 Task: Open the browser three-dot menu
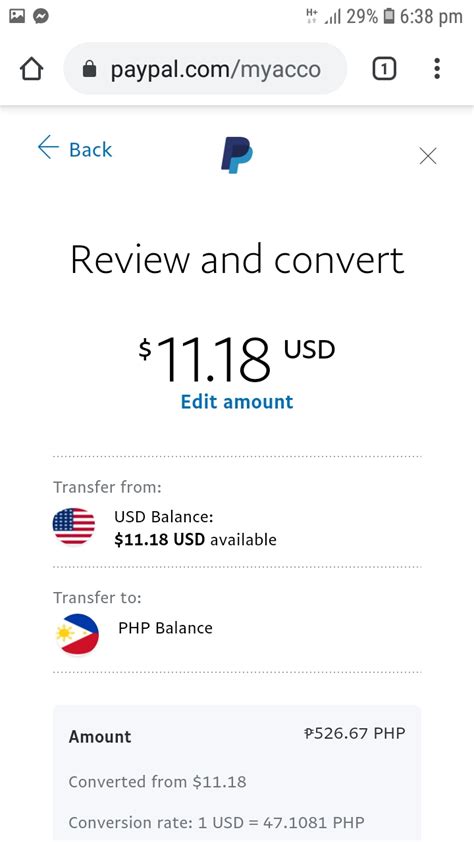(437, 69)
